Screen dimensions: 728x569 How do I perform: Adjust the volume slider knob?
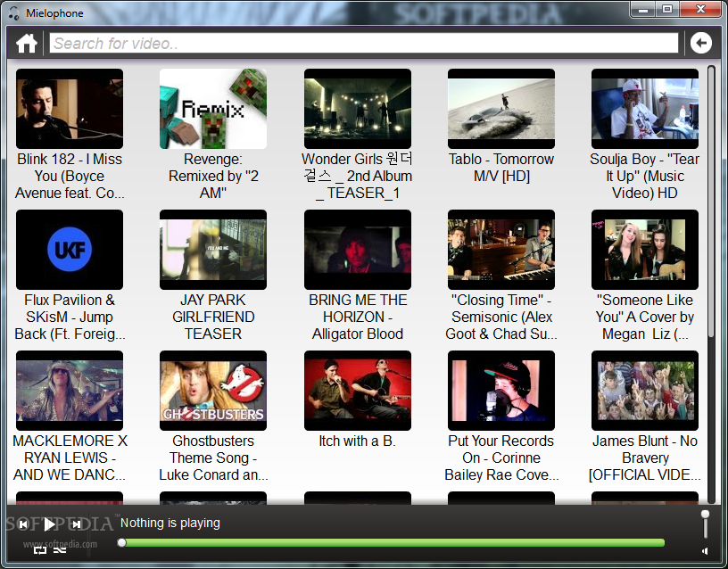pos(705,515)
